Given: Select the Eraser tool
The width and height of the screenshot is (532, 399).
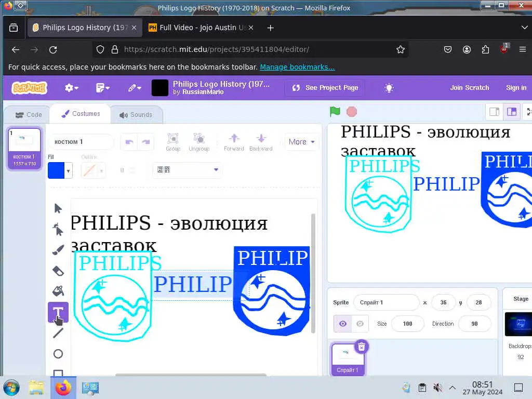Looking at the screenshot, I should tap(58, 271).
